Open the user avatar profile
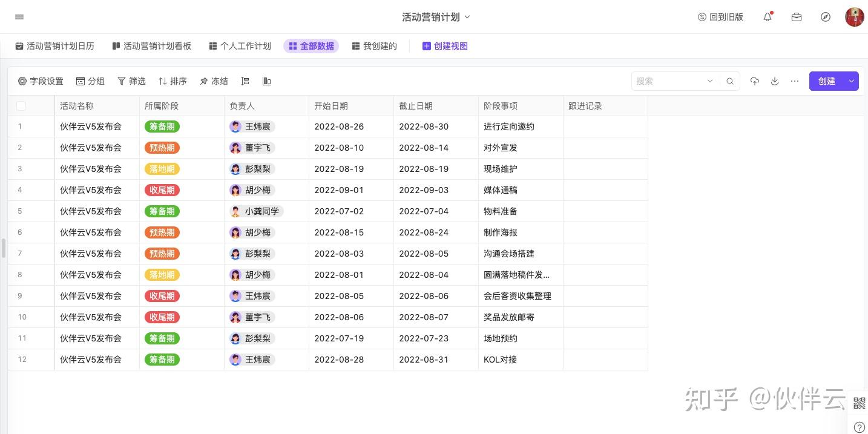 tap(855, 17)
